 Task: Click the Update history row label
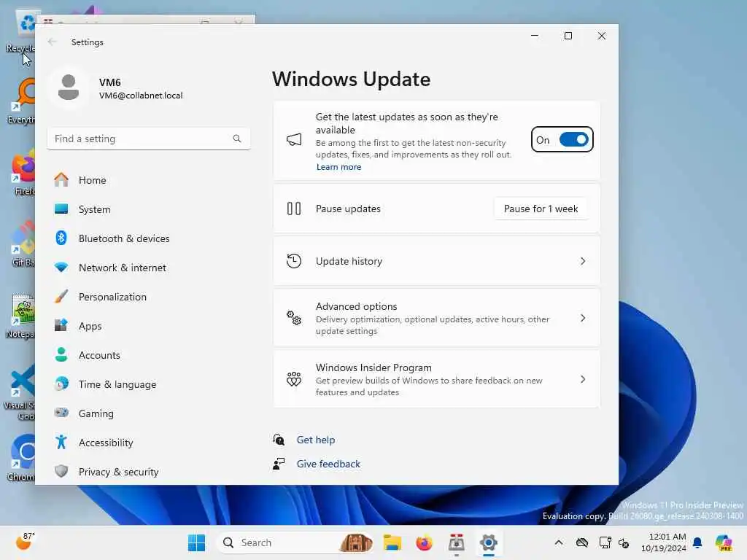(349, 261)
